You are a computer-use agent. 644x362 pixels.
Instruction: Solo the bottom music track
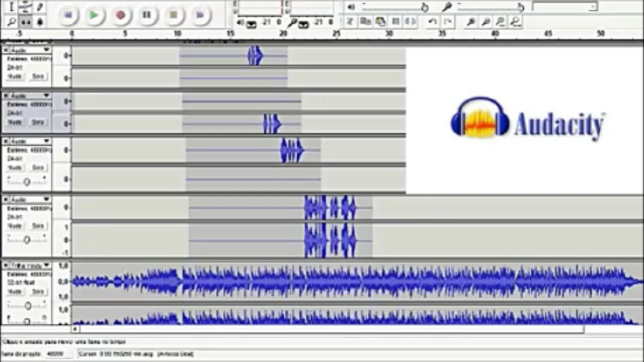[x=38, y=292]
